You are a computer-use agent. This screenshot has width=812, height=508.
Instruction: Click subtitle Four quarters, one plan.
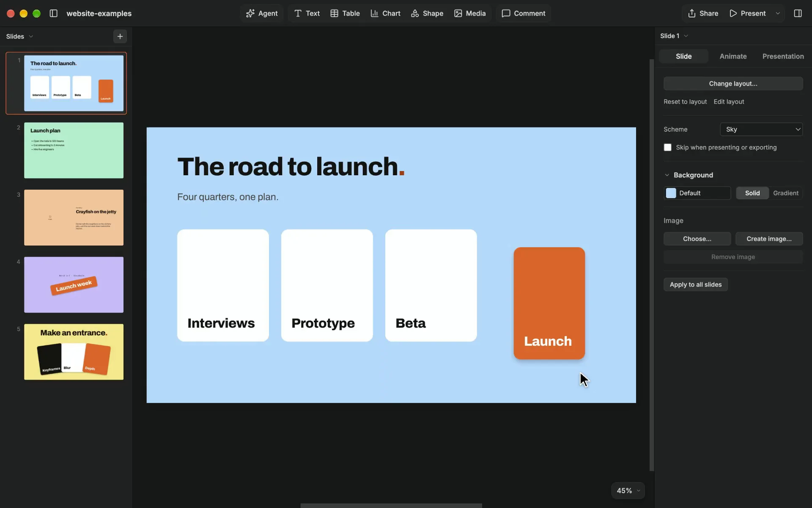click(x=228, y=197)
